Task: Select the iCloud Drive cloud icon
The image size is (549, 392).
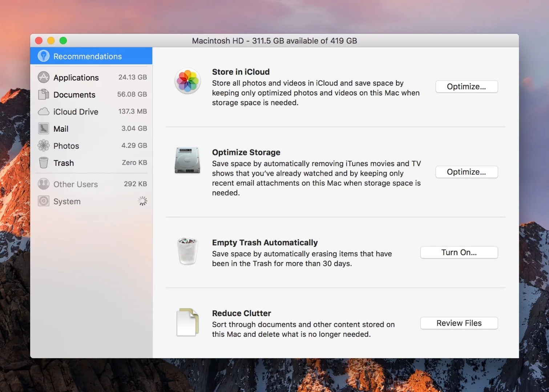Action: pos(43,111)
